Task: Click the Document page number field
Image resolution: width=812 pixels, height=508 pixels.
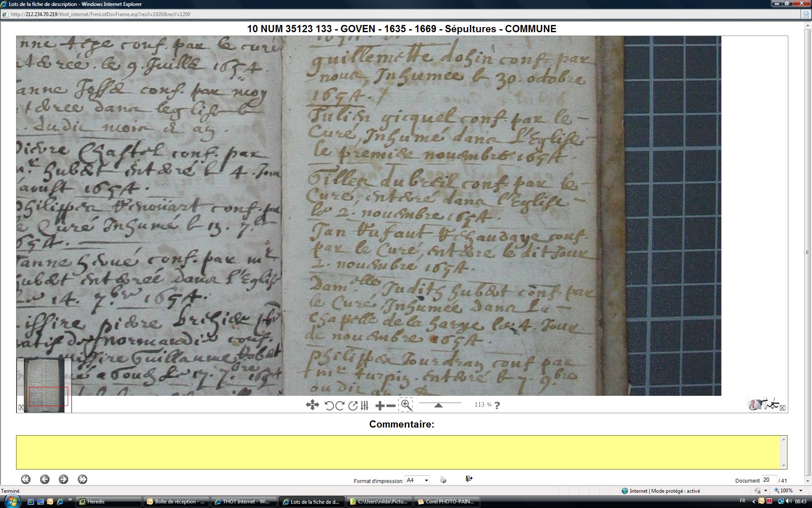Action: click(x=768, y=480)
